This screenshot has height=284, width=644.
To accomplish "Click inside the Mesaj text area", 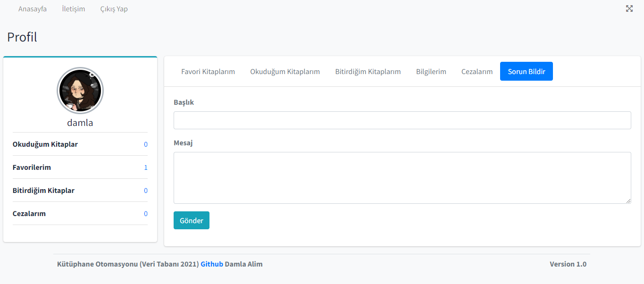I will click(402, 177).
